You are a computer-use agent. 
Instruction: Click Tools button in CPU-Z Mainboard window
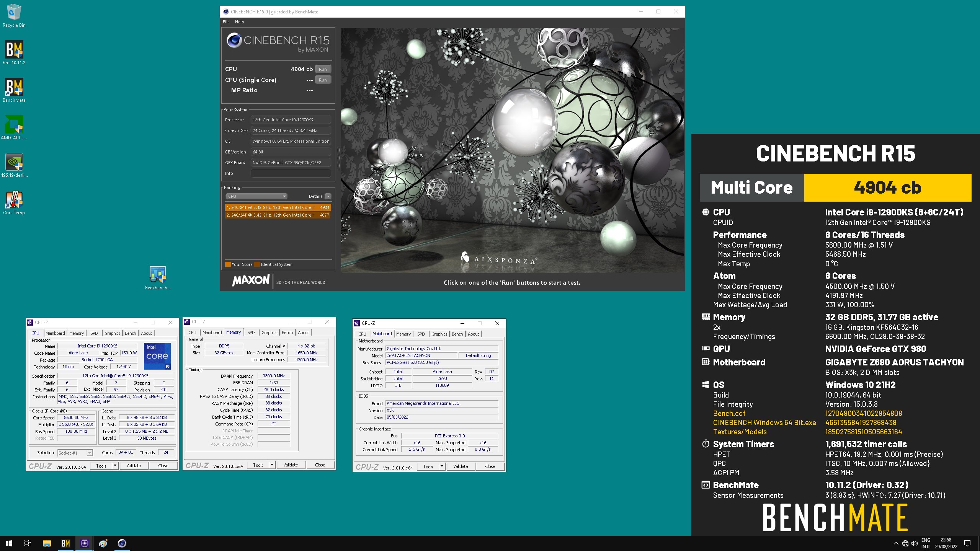[x=428, y=466]
